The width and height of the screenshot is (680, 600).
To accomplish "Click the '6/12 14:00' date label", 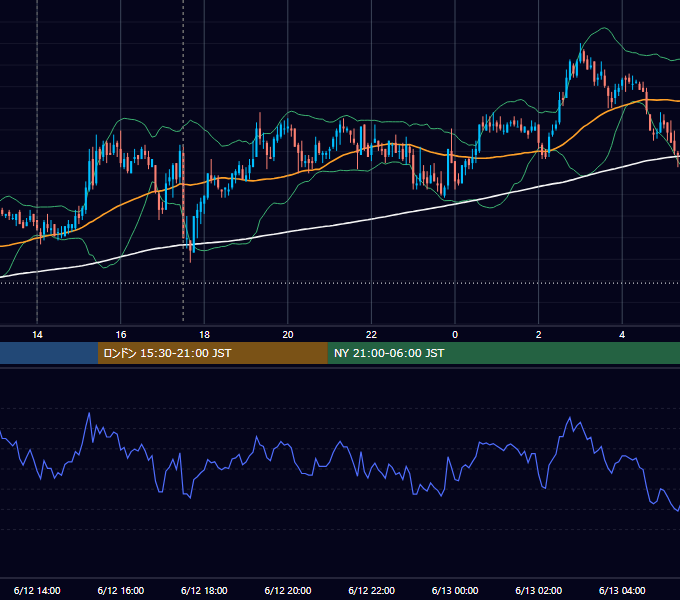I will coord(37,590).
